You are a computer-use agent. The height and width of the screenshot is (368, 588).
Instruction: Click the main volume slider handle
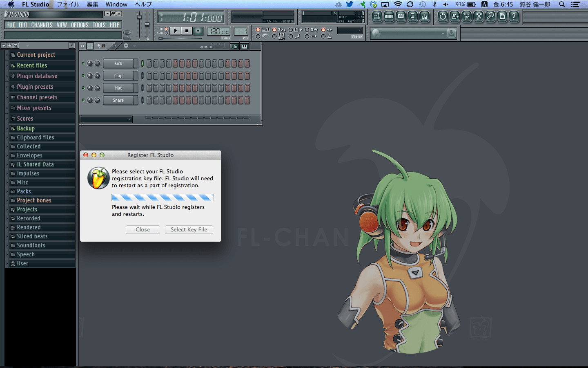[x=139, y=17]
